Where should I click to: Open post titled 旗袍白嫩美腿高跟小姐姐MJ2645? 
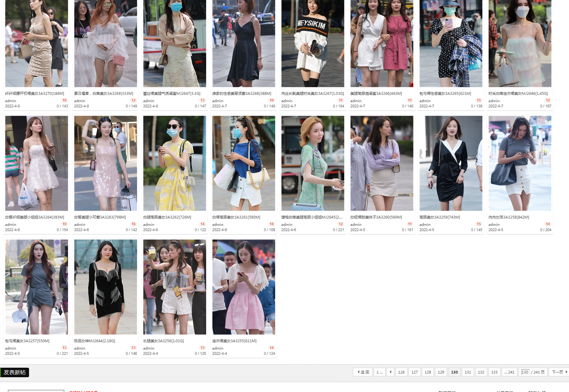(x=312, y=217)
